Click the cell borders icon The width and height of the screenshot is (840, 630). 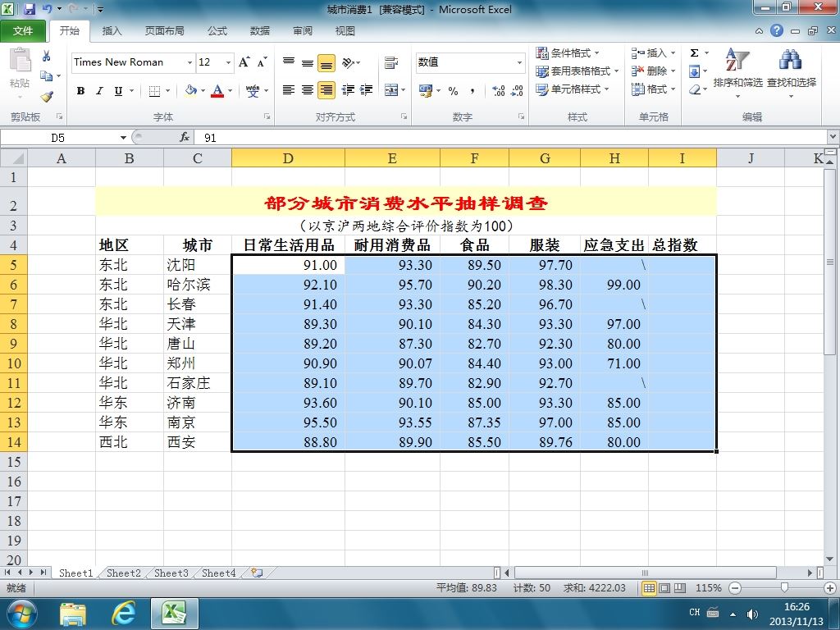pyautogui.click(x=154, y=91)
